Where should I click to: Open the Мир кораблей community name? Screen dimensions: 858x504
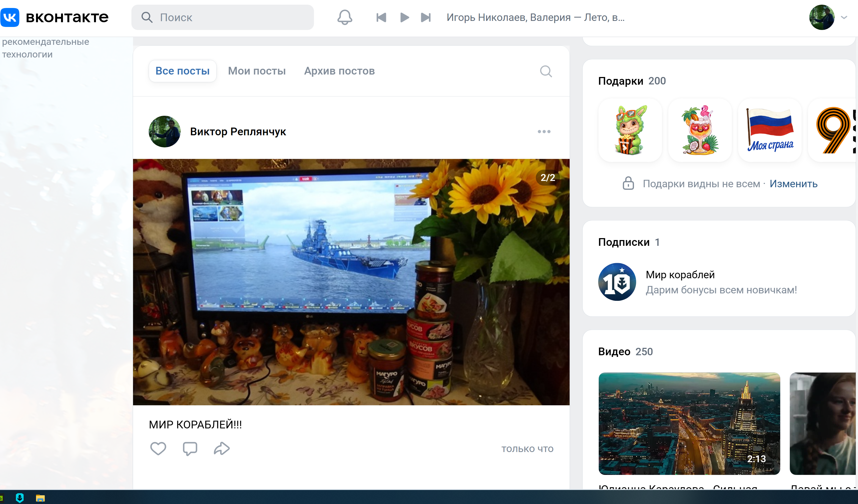click(680, 274)
